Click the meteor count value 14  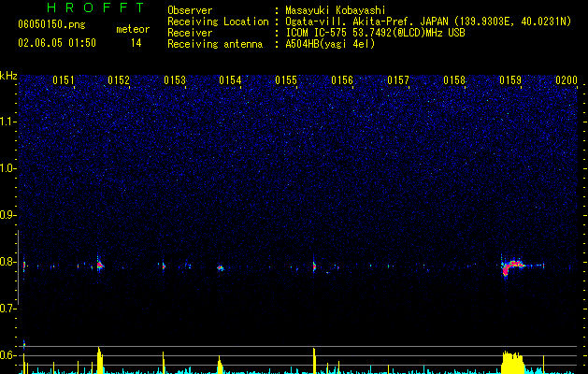(x=136, y=43)
